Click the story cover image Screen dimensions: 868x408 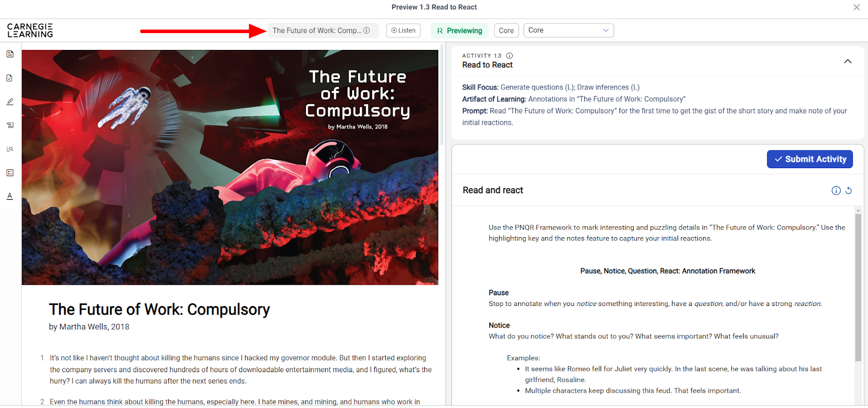tap(230, 168)
